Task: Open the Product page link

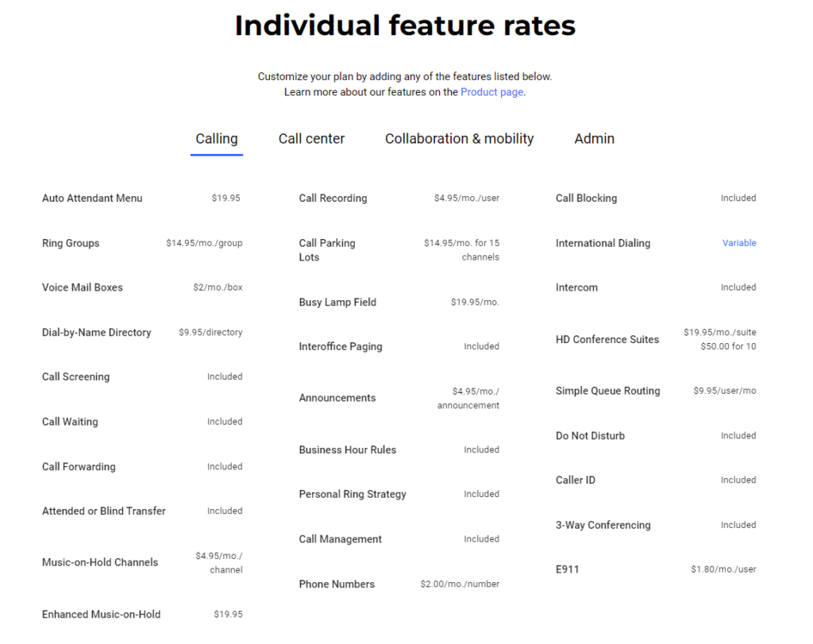Action: pyautogui.click(x=491, y=92)
